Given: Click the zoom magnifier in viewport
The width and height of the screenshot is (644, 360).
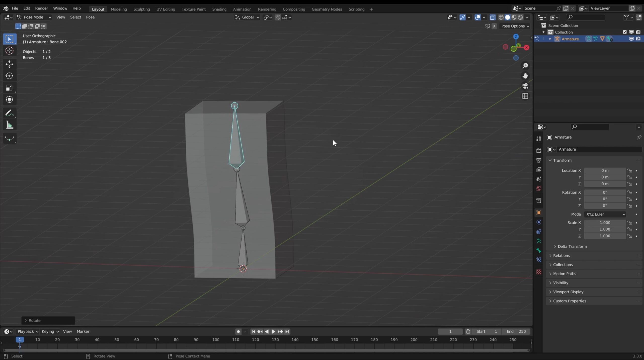Looking at the screenshot, I should pyautogui.click(x=525, y=66).
